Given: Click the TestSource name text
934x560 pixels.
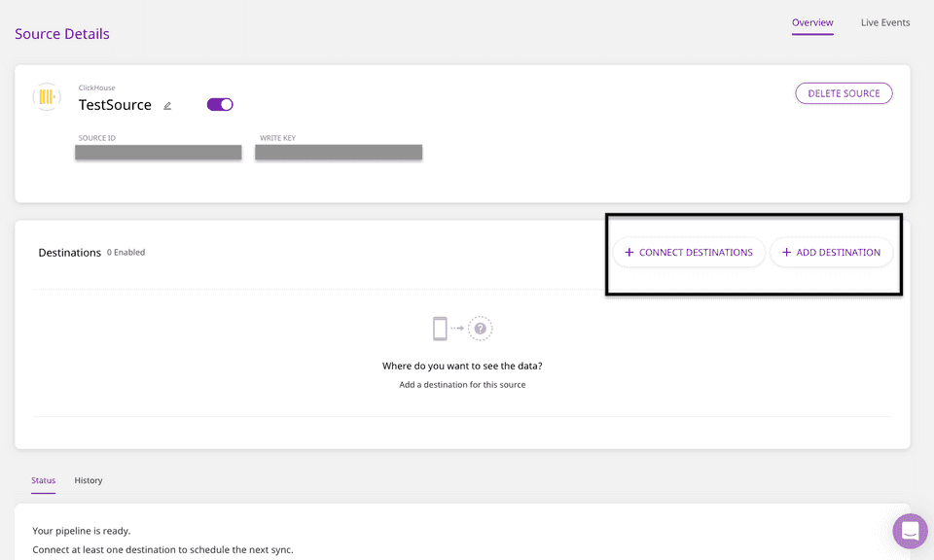Looking at the screenshot, I should click(x=115, y=105).
